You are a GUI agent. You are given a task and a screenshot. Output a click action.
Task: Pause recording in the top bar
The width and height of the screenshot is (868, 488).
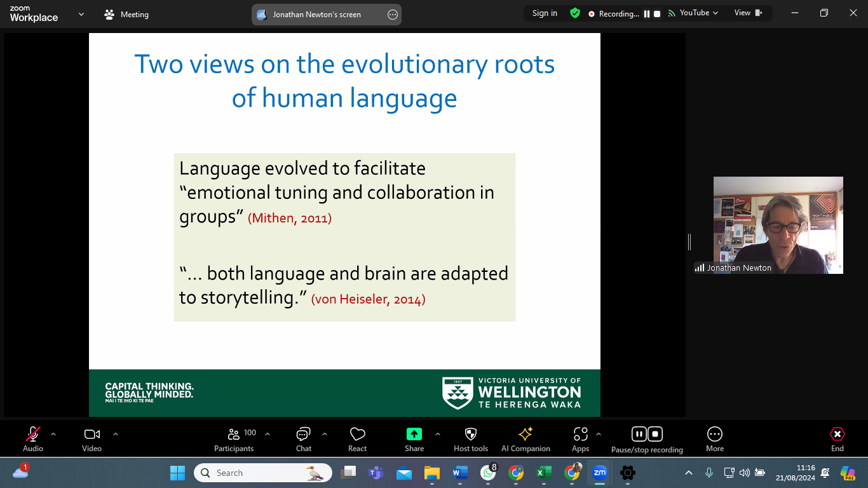(647, 13)
